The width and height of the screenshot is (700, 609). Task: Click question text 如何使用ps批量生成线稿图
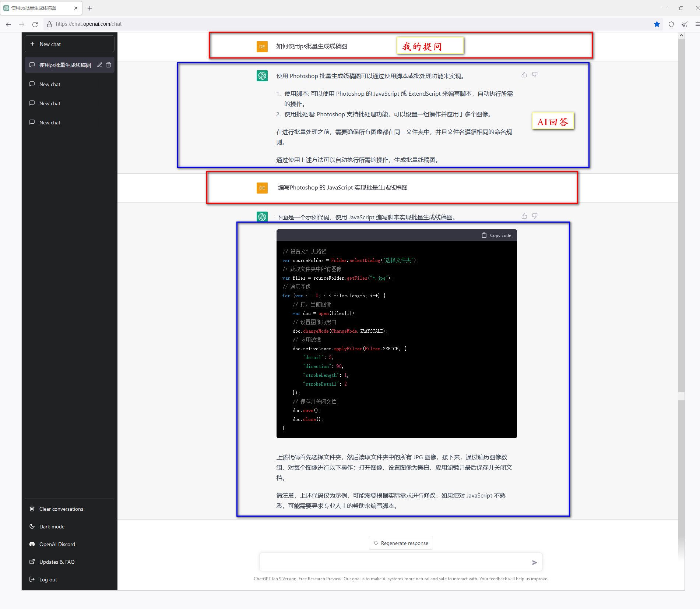click(x=312, y=46)
